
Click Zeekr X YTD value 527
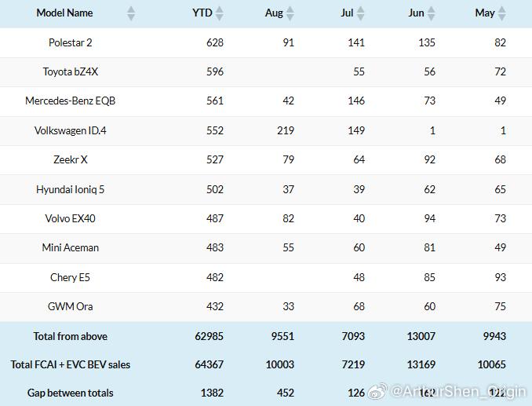point(215,159)
